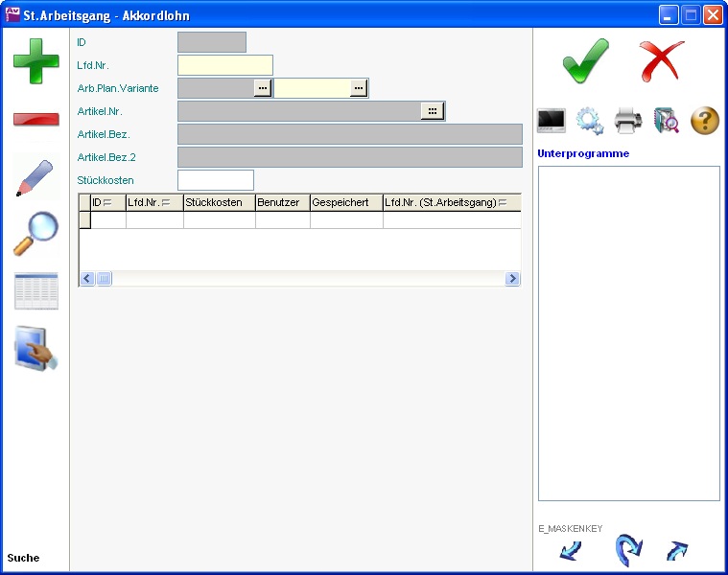The height and width of the screenshot is (575, 728).
Task: Open the gear settings icon
Action: 590,121
